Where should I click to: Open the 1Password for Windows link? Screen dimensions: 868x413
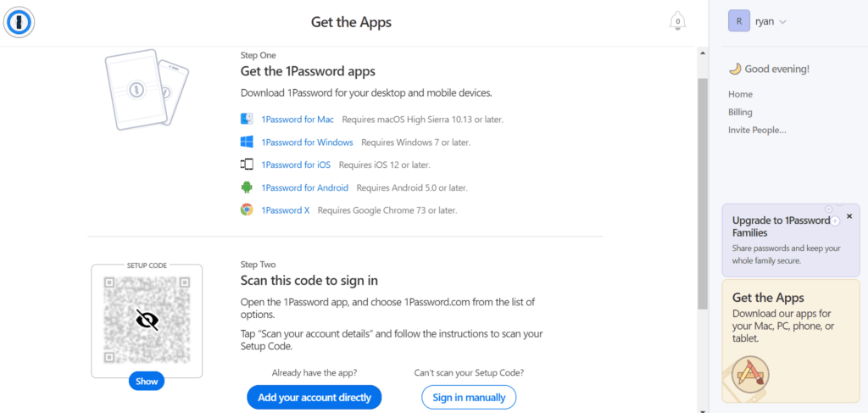pyautogui.click(x=307, y=142)
